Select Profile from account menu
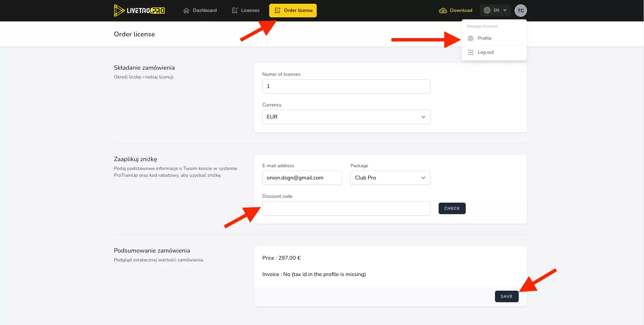This screenshot has width=644, height=325. (x=484, y=38)
